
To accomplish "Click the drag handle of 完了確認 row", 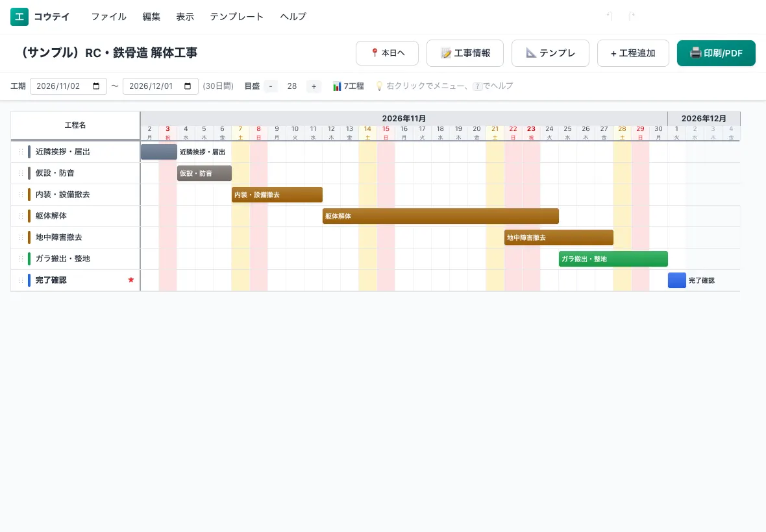I will [21, 280].
